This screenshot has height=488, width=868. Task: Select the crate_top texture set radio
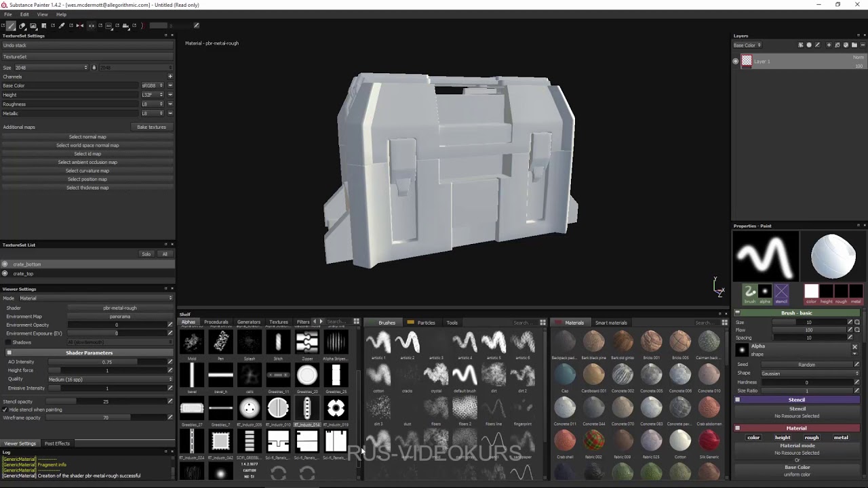[5, 274]
